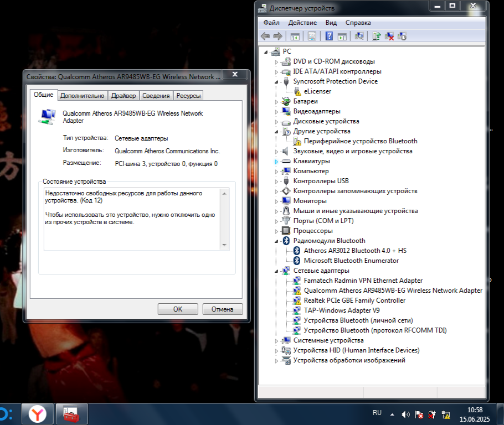Close the Qualcomm Atheros properties dialog
Image resolution: width=504 pixels, height=425 pixels.
click(235, 75)
